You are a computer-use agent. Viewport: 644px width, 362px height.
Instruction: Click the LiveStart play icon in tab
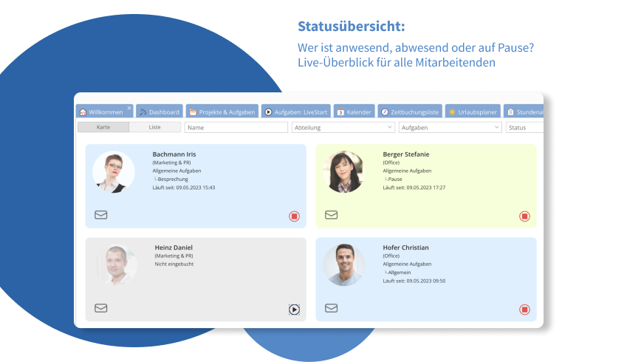pyautogui.click(x=268, y=112)
